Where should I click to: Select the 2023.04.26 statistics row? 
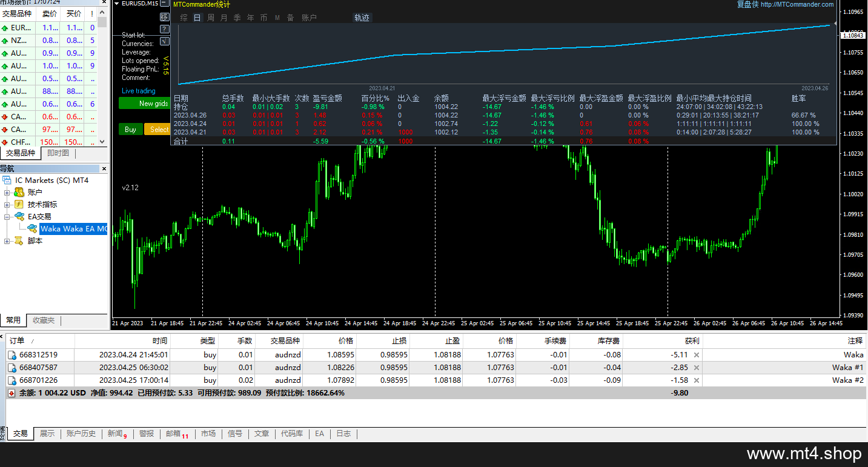click(x=505, y=115)
